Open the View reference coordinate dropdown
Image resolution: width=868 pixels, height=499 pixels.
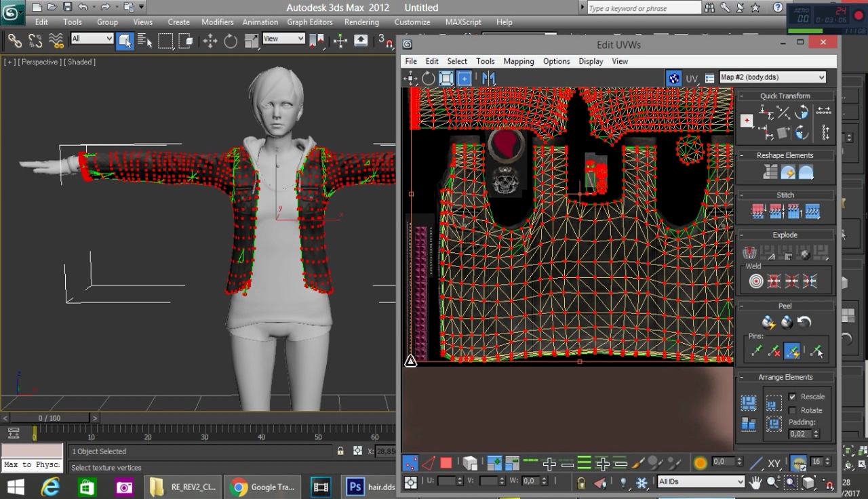[x=283, y=39]
